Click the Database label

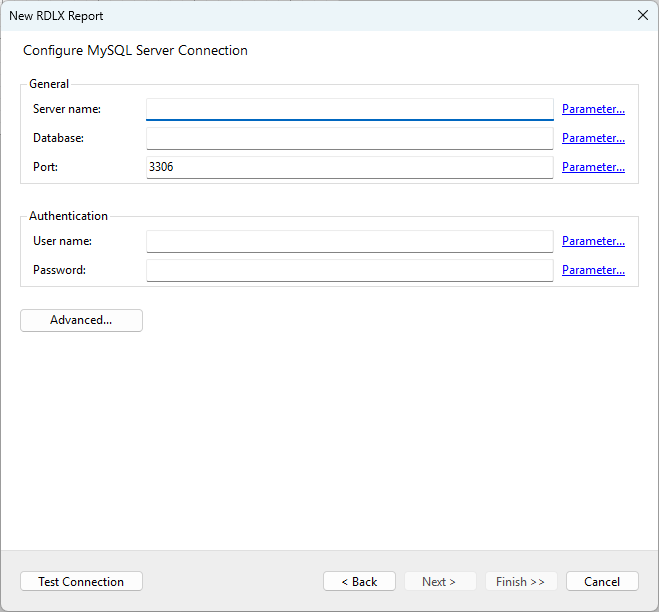click(x=58, y=138)
